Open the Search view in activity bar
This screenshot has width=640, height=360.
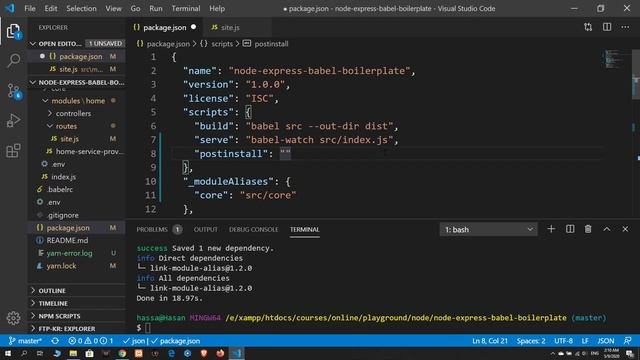tap(13, 60)
